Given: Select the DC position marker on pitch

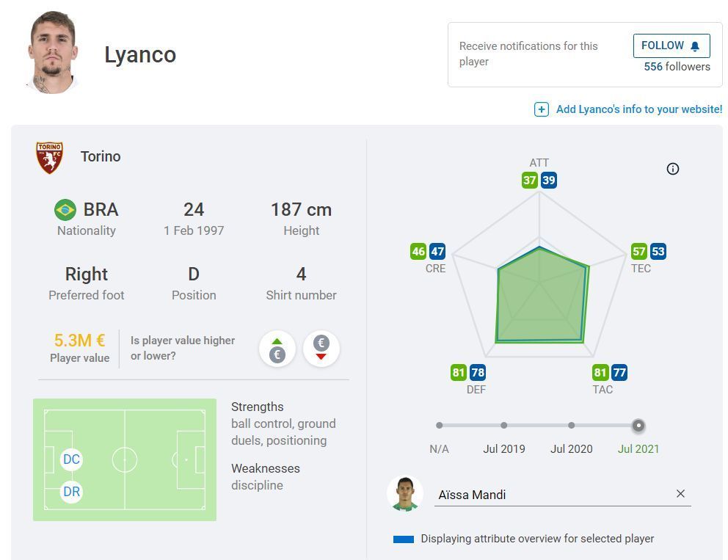Looking at the screenshot, I should pos(71,460).
